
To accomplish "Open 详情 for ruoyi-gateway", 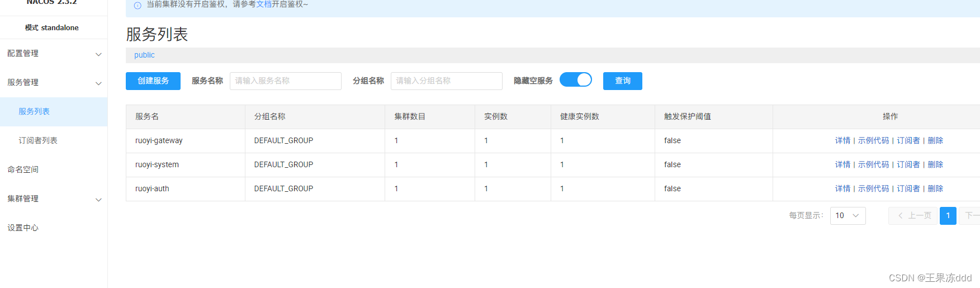I will (x=842, y=141).
